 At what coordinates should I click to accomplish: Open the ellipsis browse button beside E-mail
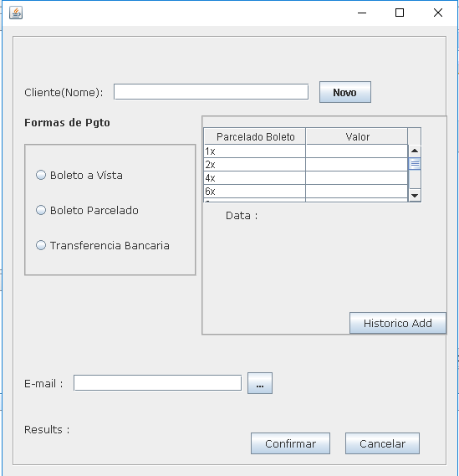pos(260,383)
